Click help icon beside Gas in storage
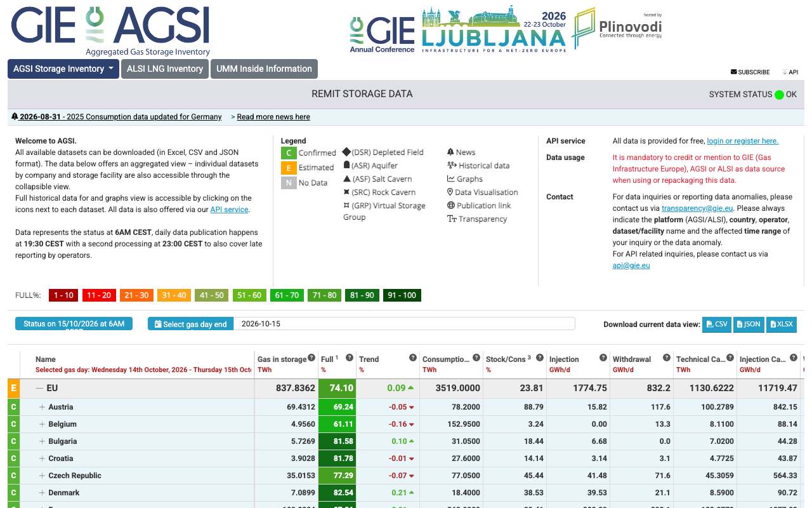 click(x=311, y=358)
